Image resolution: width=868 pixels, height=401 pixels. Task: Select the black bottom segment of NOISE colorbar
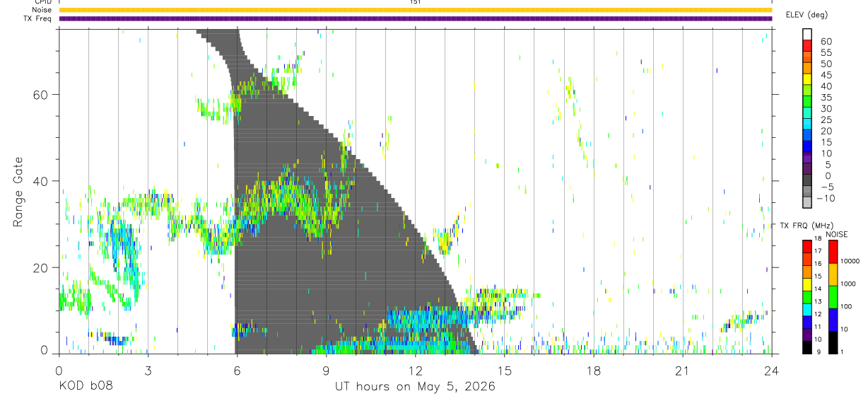[x=833, y=342]
